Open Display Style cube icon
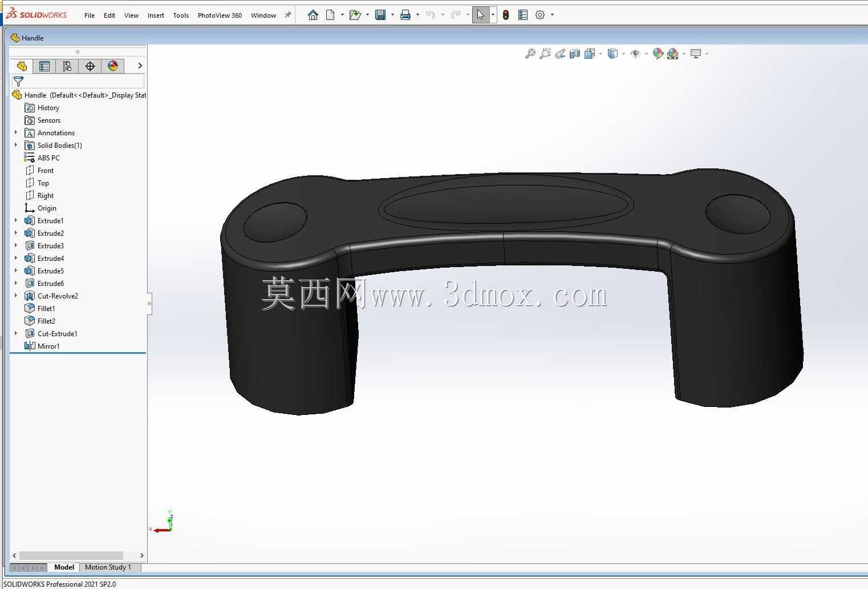Image resolution: width=868 pixels, height=589 pixels. pyautogui.click(x=613, y=54)
